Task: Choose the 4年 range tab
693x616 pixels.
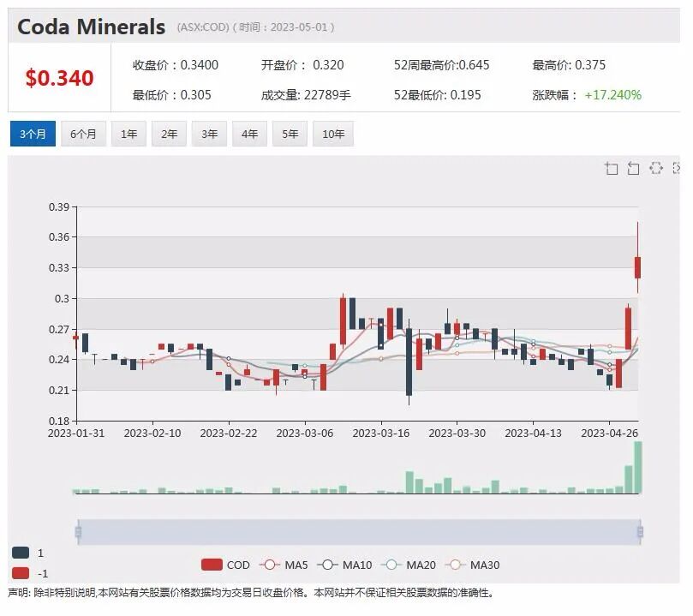Action: click(249, 134)
